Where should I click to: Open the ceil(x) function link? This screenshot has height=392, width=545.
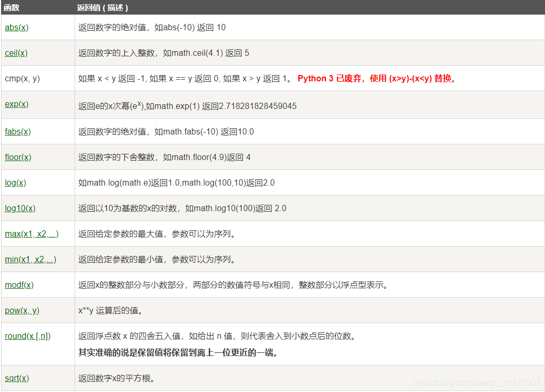tap(16, 53)
